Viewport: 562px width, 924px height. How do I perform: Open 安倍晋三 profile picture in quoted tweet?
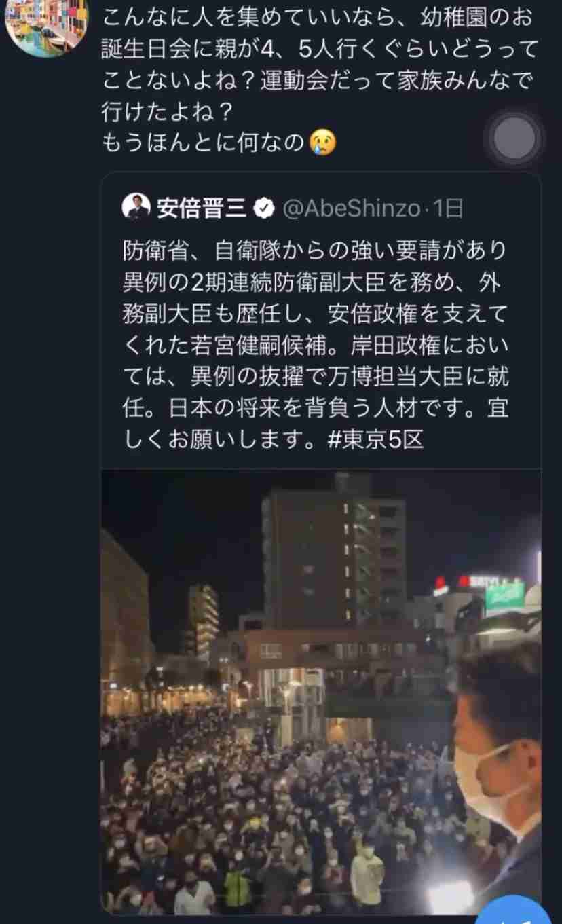[136, 206]
